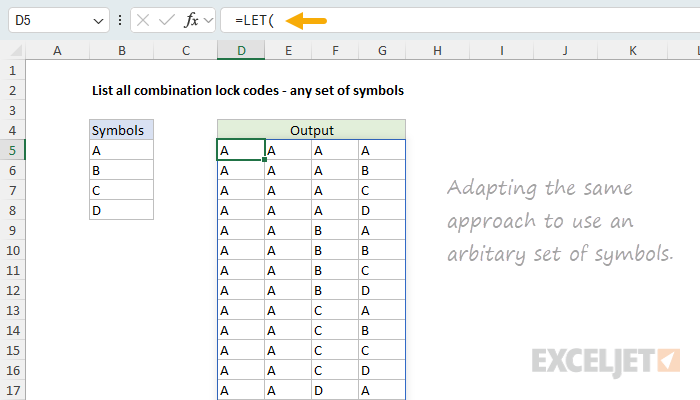
Task: Click the 'Output' header cell
Action: pos(312,130)
